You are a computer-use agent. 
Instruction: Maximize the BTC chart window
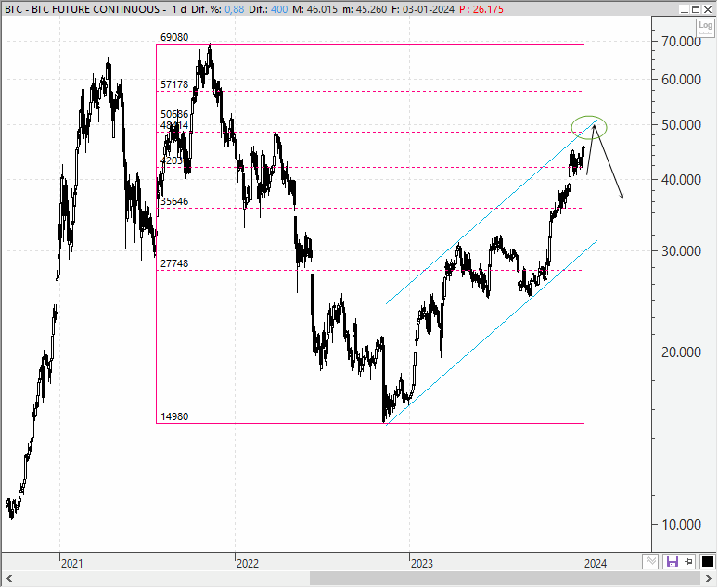pos(696,9)
